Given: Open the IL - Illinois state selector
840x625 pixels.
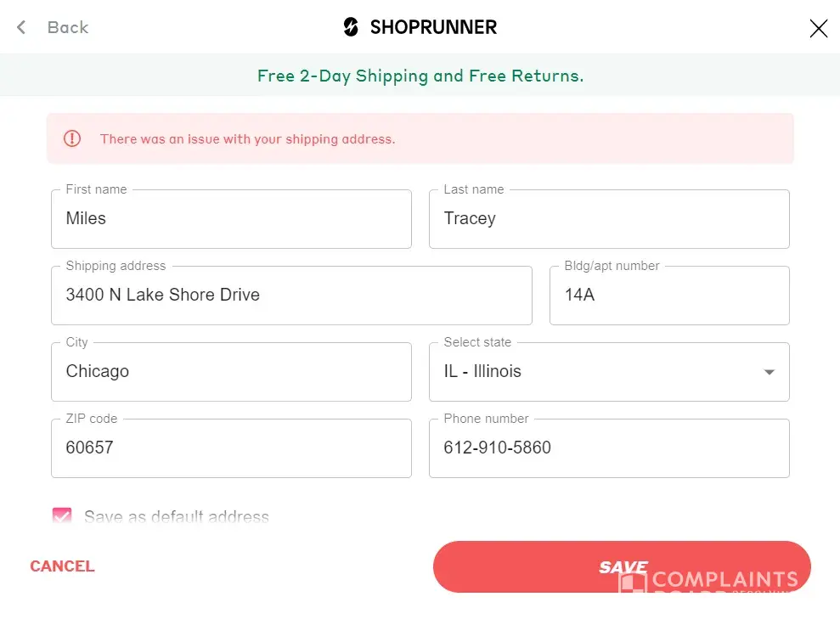Looking at the screenshot, I should point(595,372).
